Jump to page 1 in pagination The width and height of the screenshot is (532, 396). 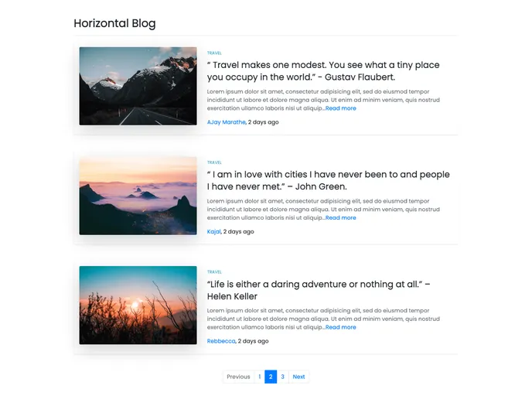tap(259, 377)
